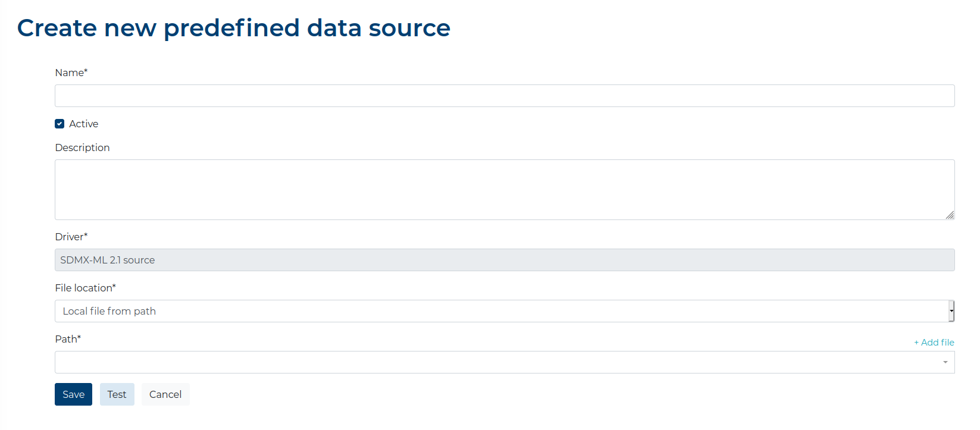Uncheck the Active checkbox
Image resolution: width=980 pixels, height=430 pixels.
pyautogui.click(x=60, y=124)
